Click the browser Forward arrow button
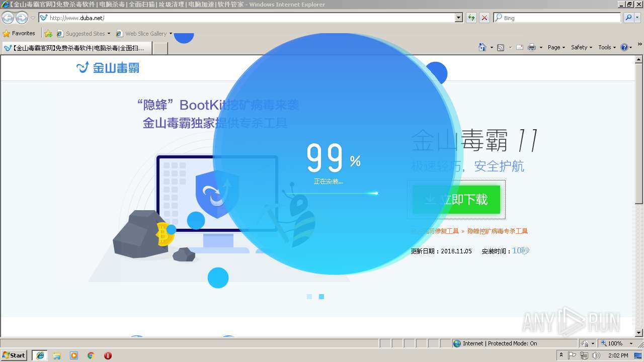 point(22,18)
